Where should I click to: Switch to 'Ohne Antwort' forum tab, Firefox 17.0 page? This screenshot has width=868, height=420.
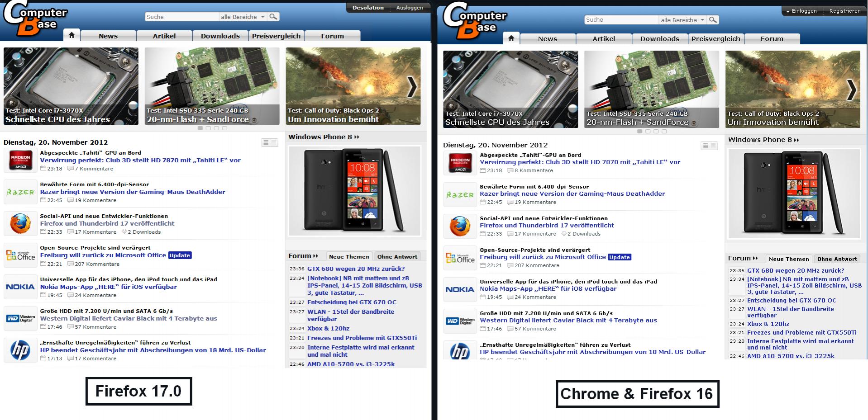click(x=397, y=256)
